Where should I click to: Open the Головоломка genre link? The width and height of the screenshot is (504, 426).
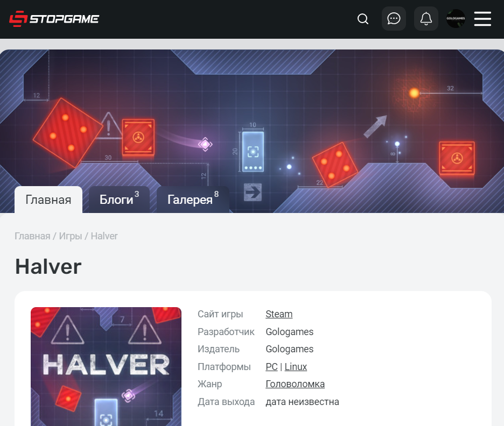pyautogui.click(x=295, y=384)
